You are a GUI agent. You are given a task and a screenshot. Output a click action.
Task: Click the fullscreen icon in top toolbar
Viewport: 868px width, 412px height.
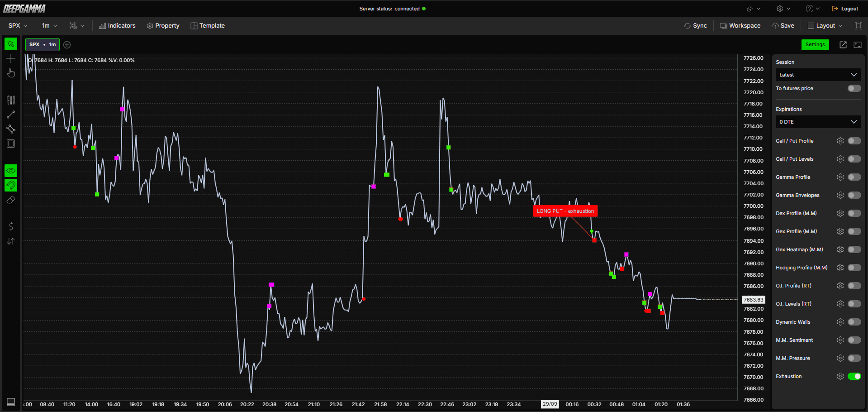click(x=858, y=26)
